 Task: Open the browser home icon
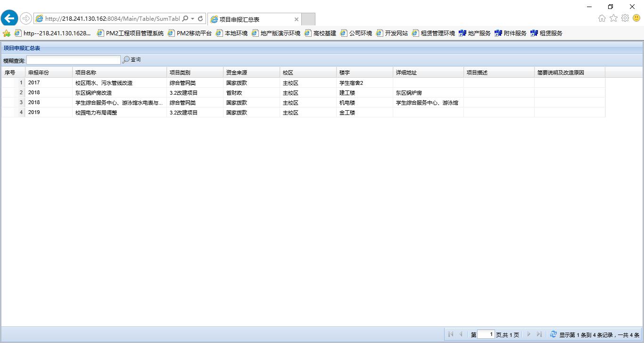[602, 18]
